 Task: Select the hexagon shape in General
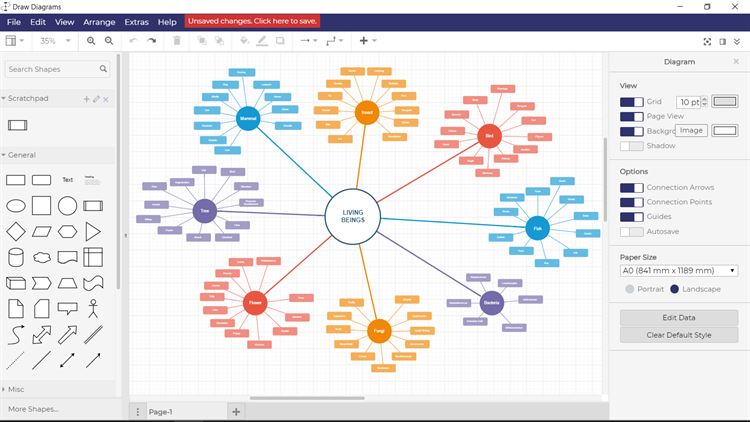click(x=67, y=232)
